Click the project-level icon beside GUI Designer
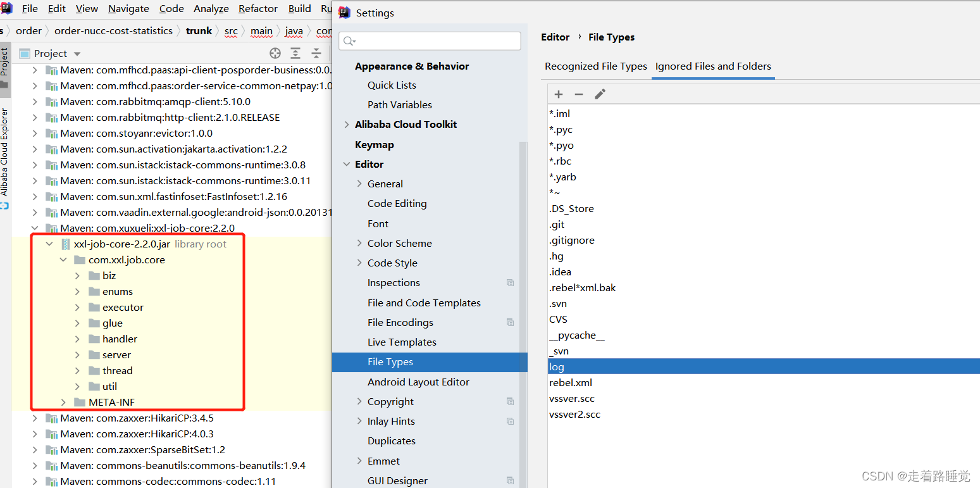Image resolution: width=980 pixels, height=488 pixels. pos(510,481)
